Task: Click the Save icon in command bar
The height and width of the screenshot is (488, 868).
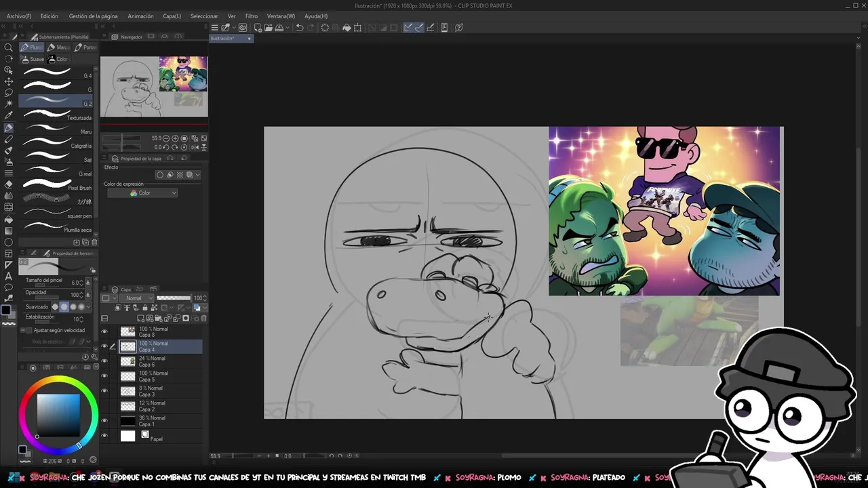Action: tap(279, 28)
